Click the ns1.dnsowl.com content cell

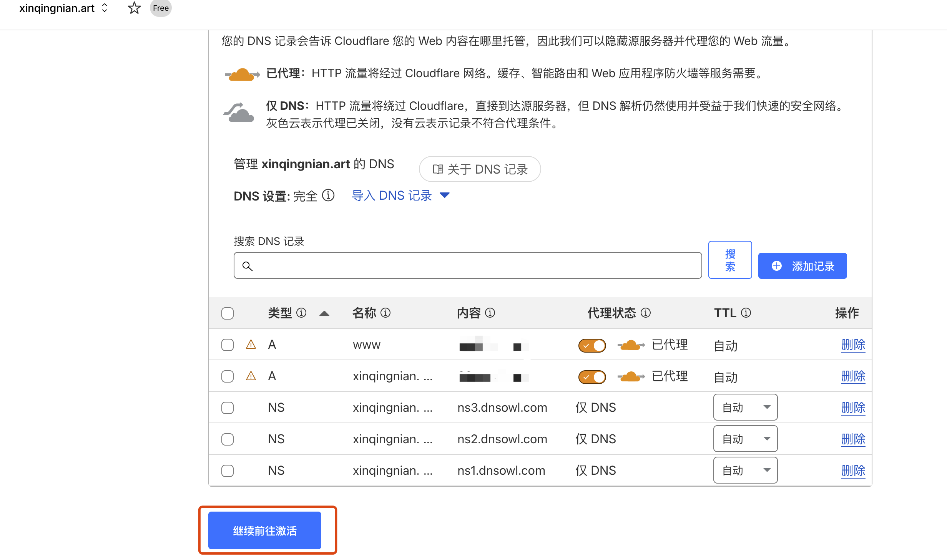pyautogui.click(x=501, y=471)
